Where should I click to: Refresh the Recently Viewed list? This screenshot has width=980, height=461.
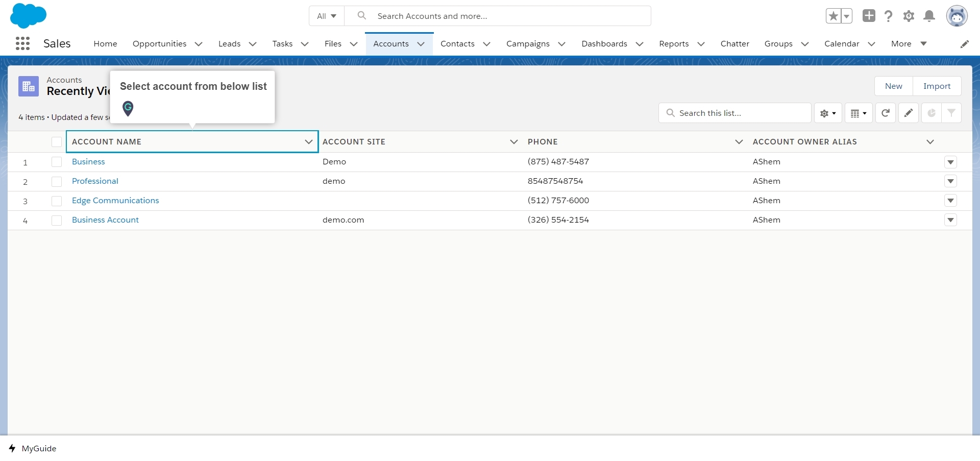tap(885, 113)
